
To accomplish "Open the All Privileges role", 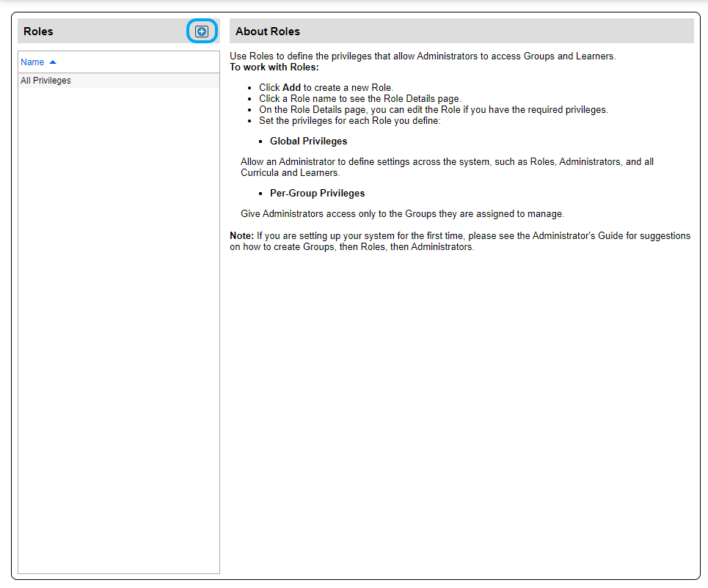I will pos(45,81).
